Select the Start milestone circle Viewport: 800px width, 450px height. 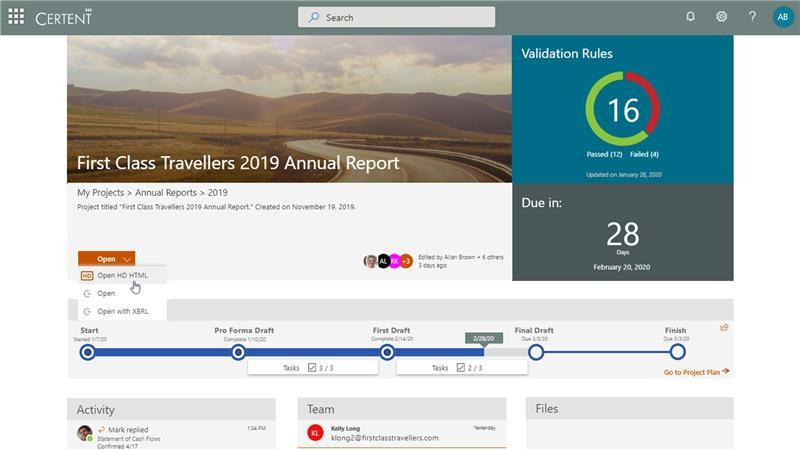88,352
